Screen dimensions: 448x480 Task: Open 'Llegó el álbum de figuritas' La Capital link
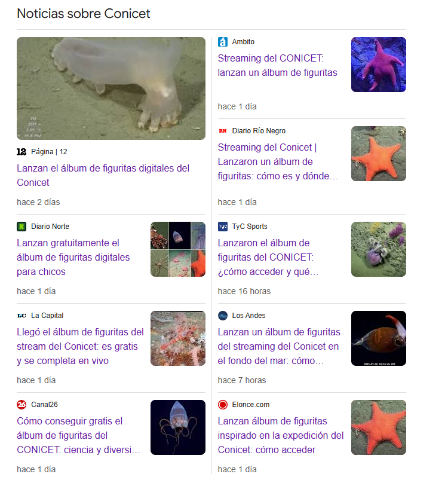pyautogui.click(x=80, y=346)
